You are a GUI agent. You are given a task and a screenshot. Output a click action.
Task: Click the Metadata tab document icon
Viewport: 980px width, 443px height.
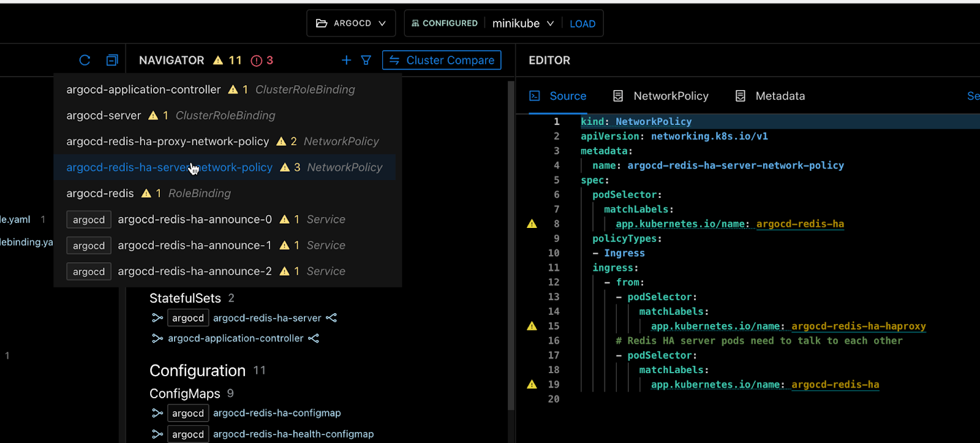click(741, 96)
